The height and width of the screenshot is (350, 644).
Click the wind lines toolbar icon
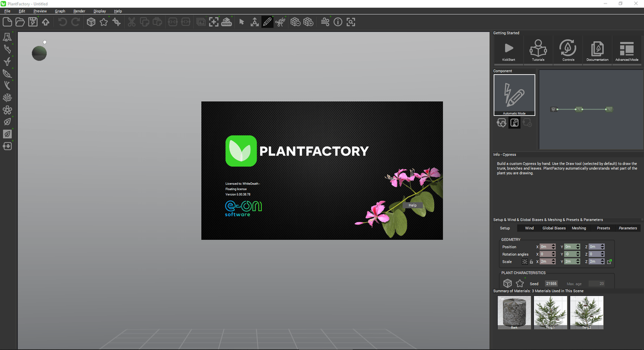325,22
